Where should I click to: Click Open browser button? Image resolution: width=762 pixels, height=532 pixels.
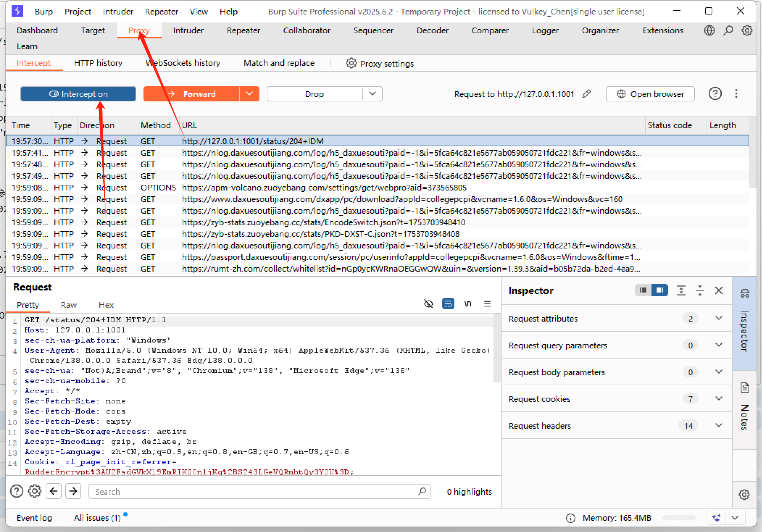650,94
